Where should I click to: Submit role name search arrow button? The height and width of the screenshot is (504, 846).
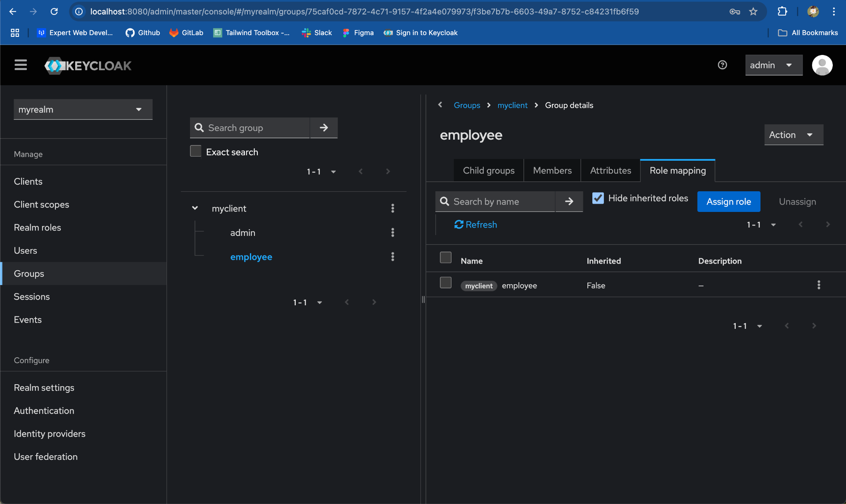tap(569, 201)
